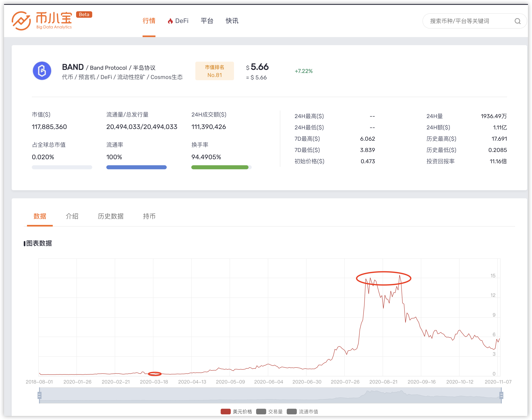Click the gray 流通市值 legend swatch
Image resolution: width=532 pixels, height=420 pixels.
[x=292, y=412]
